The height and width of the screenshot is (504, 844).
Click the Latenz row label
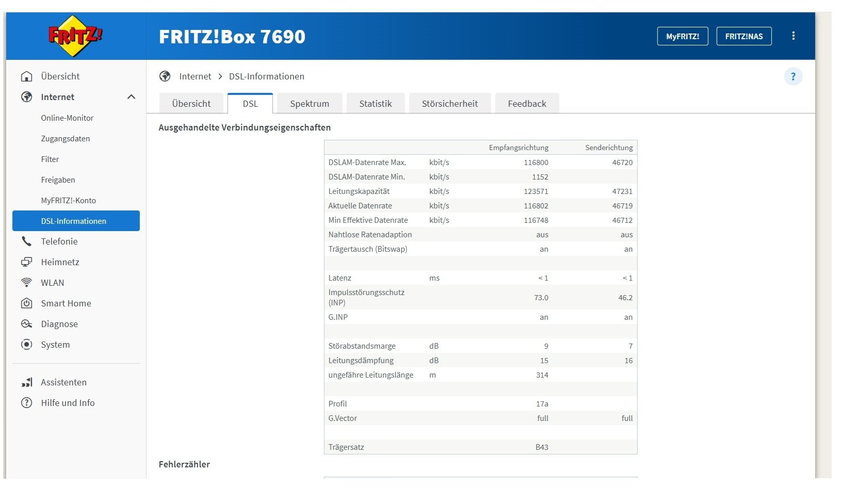coord(339,278)
